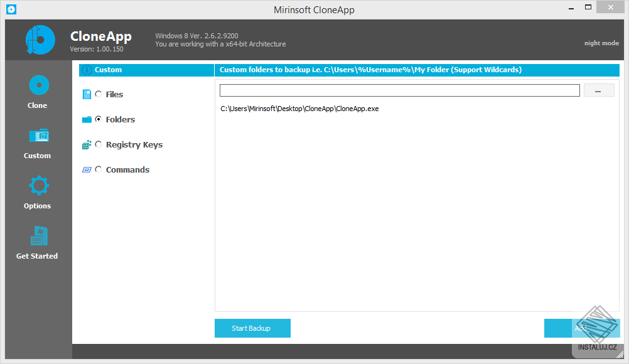Focus the custom folder path input field
The image size is (629, 364).
pos(399,90)
